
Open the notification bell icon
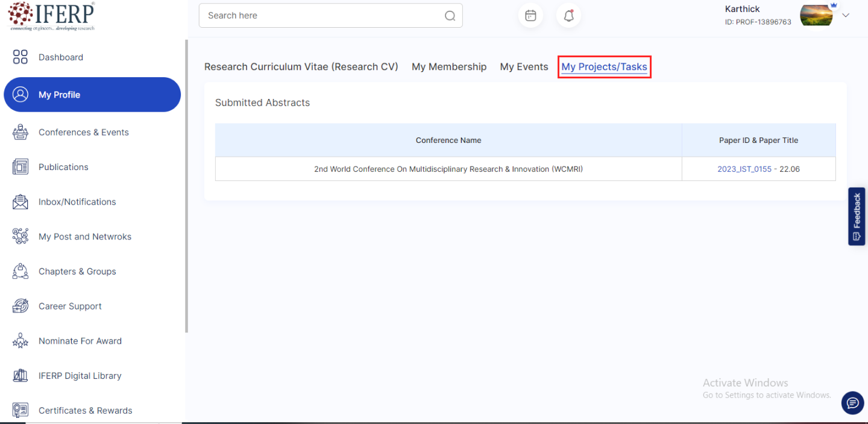tap(568, 16)
